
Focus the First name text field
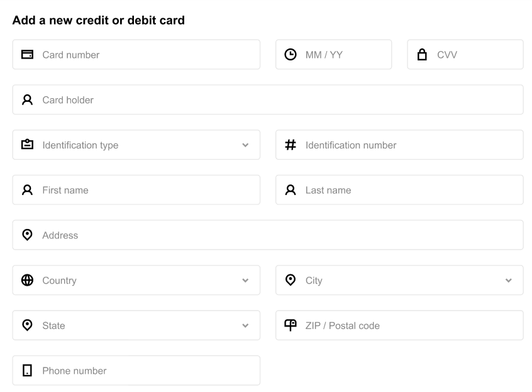(136, 190)
